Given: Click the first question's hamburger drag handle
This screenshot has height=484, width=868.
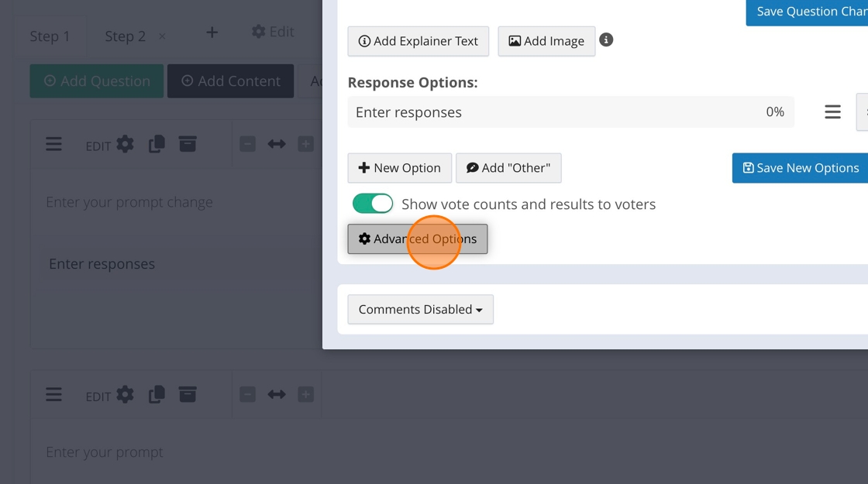Looking at the screenshot, I should click(x=53, y=144).
